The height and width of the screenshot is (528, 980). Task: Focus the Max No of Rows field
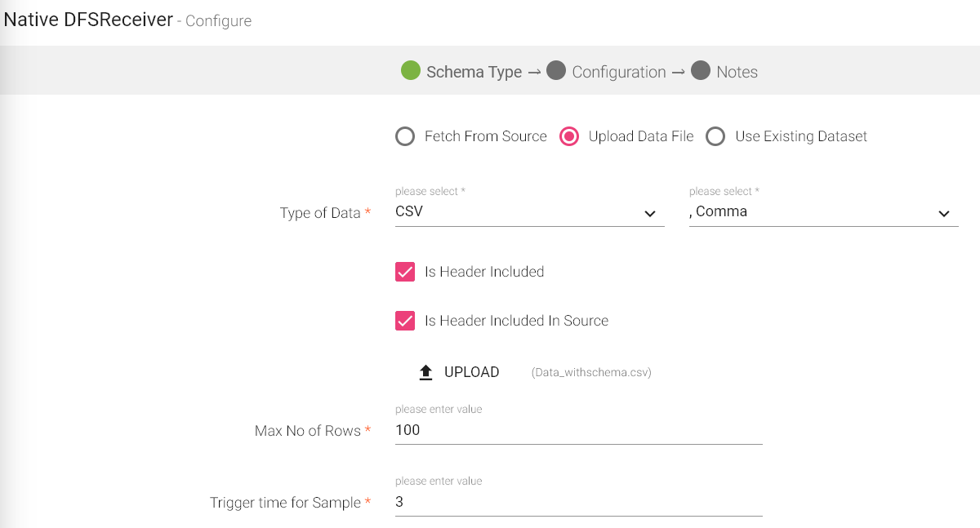578,430
